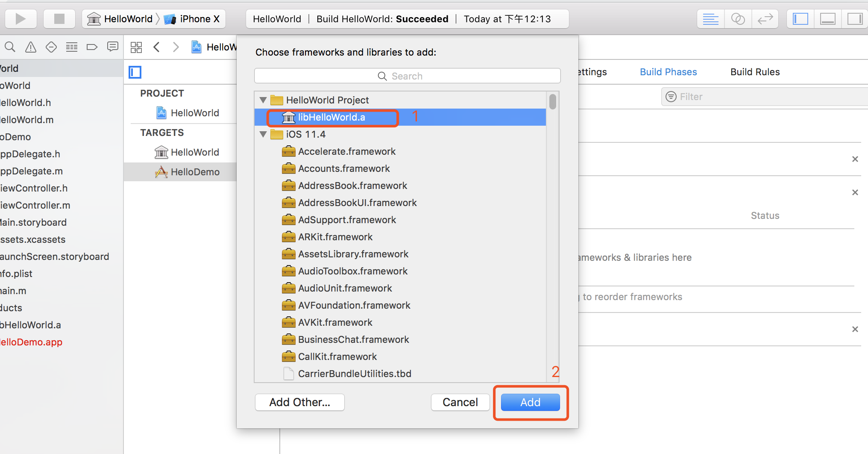Select AudioToolbox.framework

pos(400,271)
